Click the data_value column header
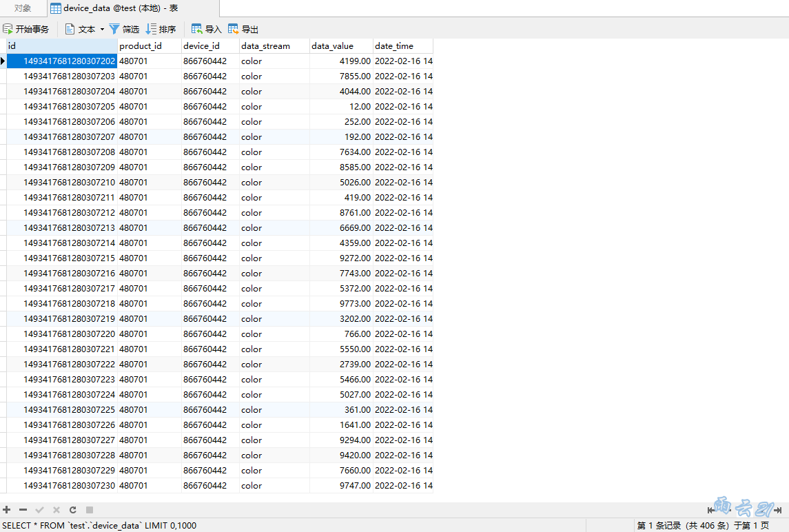The image size is (789, 532). click(x=341, y=45)
